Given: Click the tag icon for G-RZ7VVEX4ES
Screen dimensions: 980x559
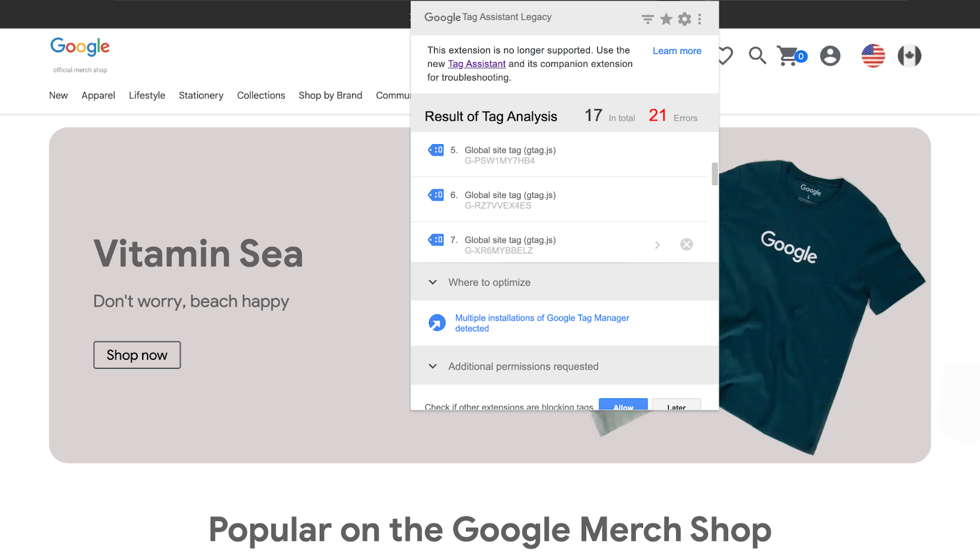Looking at the screenshot, I should [436, 195].
